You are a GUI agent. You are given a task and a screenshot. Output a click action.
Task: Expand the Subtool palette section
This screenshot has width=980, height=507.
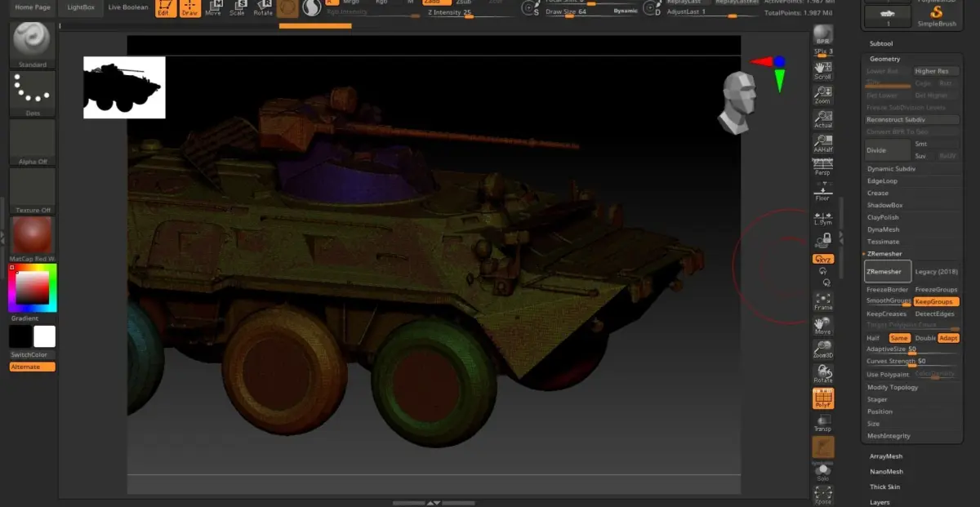[x=881, y=43]
